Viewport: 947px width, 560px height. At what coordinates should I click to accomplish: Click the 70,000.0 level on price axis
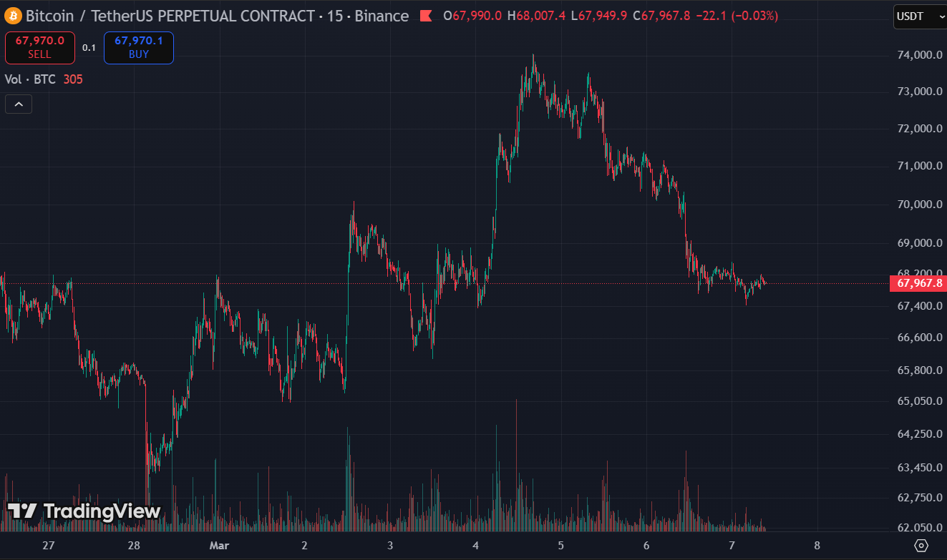point(918,205)
